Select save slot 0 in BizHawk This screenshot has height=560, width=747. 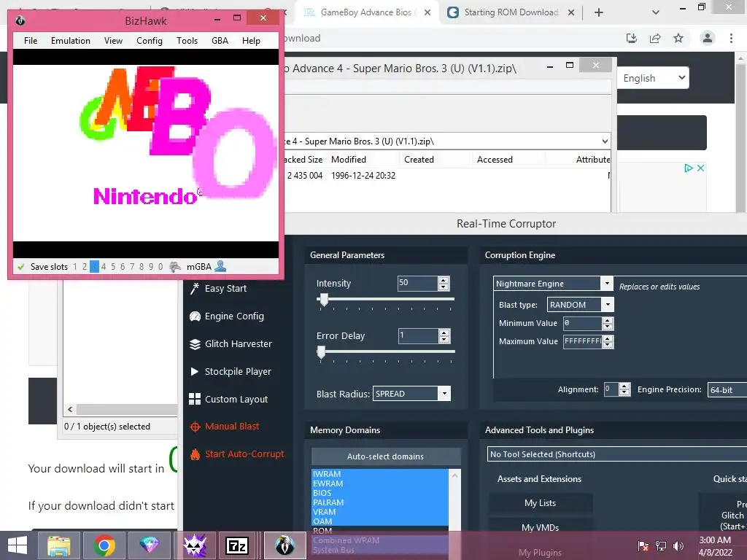160,267
